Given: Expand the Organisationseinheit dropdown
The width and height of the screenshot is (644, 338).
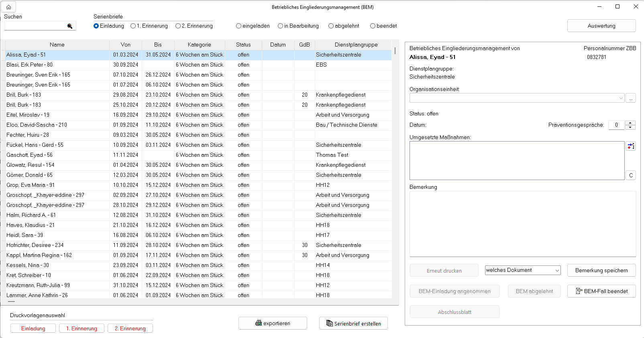Looking at the screenshot, I should (x=621, y=98).
